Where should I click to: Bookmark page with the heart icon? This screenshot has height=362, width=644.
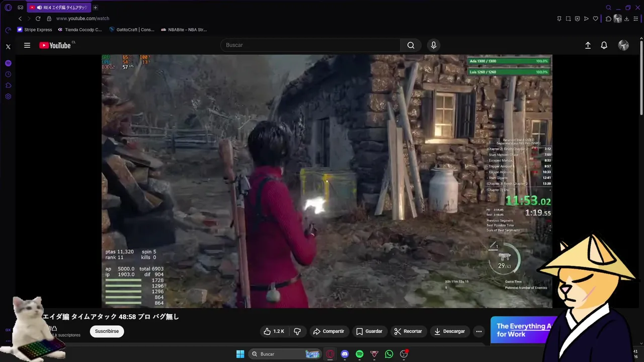pos(595,19)
